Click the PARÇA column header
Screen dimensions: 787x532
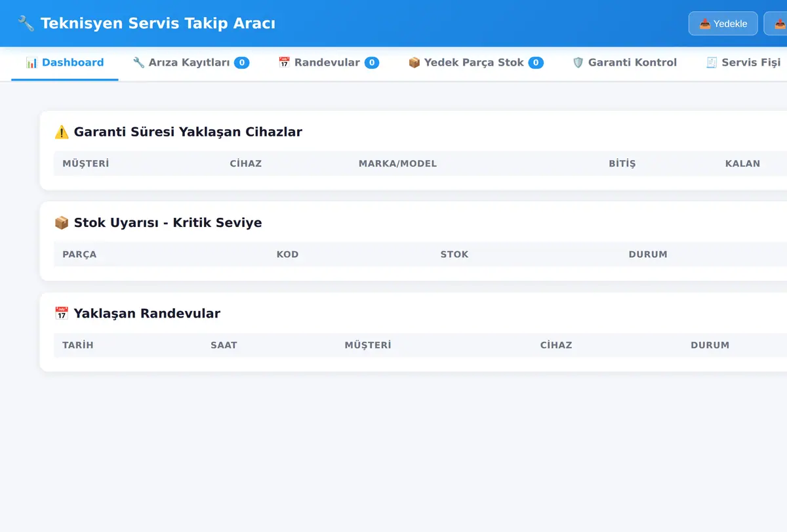pos(79,255)
